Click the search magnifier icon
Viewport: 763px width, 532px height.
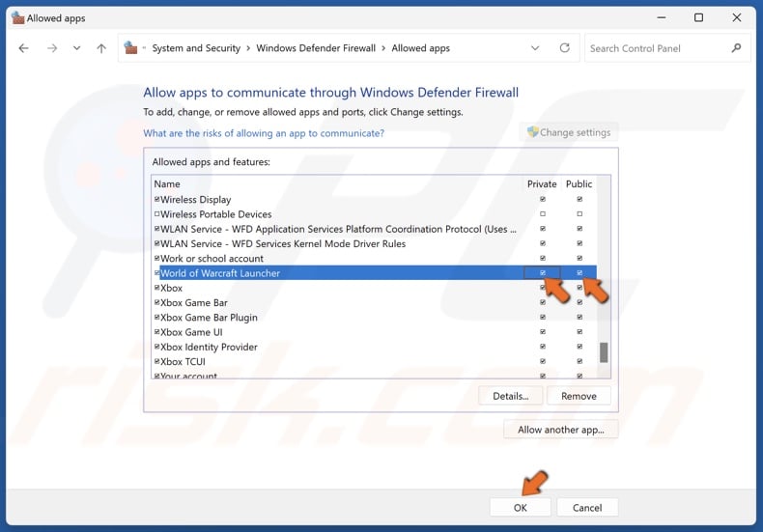(736, 47)
